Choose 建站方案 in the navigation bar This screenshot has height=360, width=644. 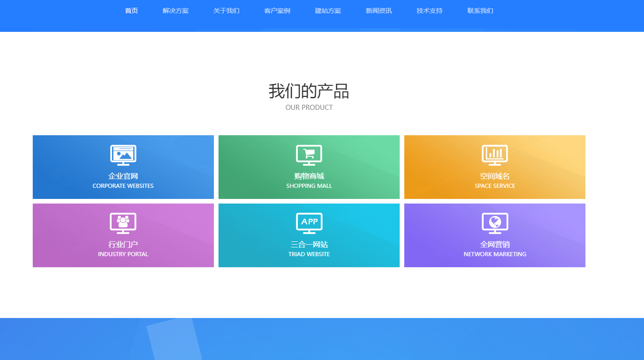pos(328,11)
